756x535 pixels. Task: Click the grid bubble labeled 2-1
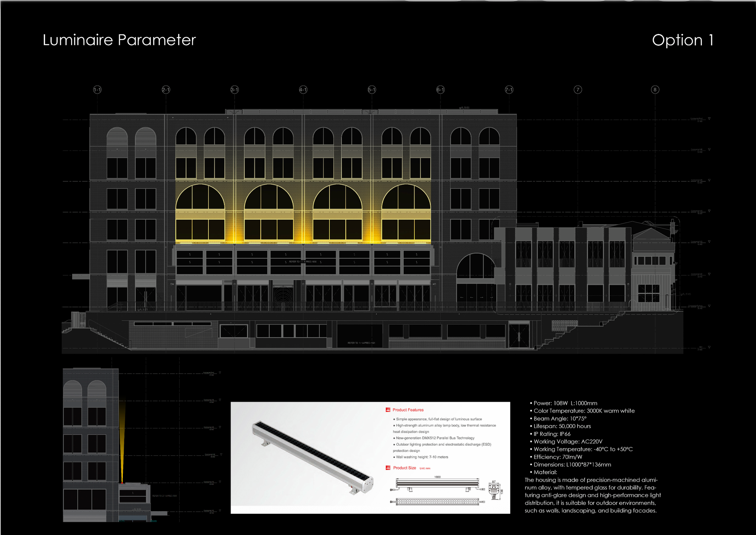pyautogui.click(x=166, y=90)
